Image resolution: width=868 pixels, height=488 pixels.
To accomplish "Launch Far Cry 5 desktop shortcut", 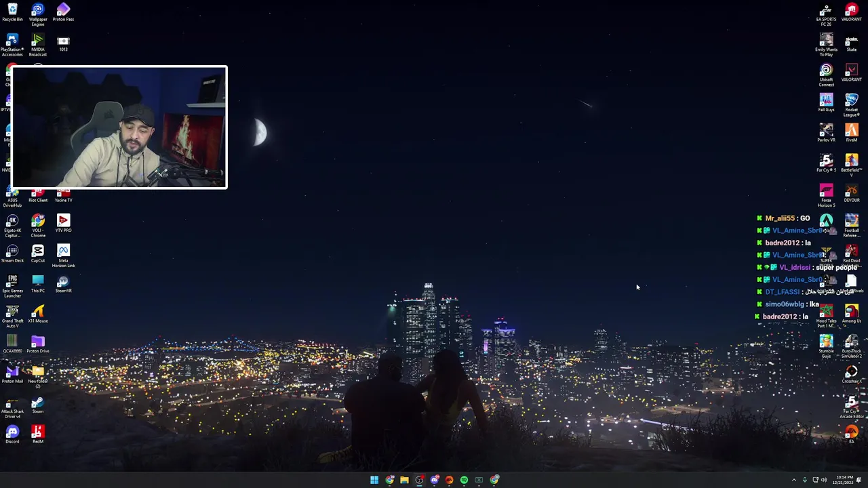I will point(826,163).
